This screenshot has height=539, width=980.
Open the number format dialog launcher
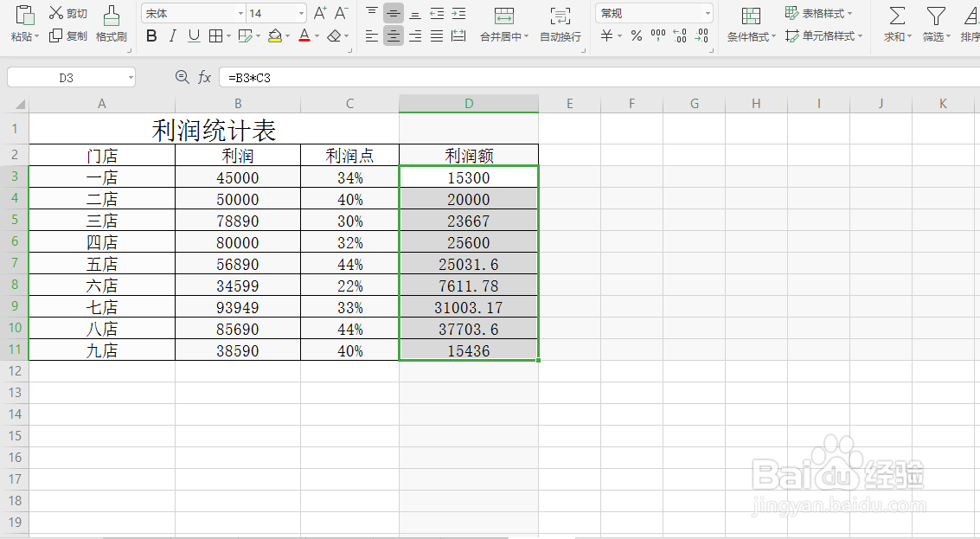click(712, 50)
